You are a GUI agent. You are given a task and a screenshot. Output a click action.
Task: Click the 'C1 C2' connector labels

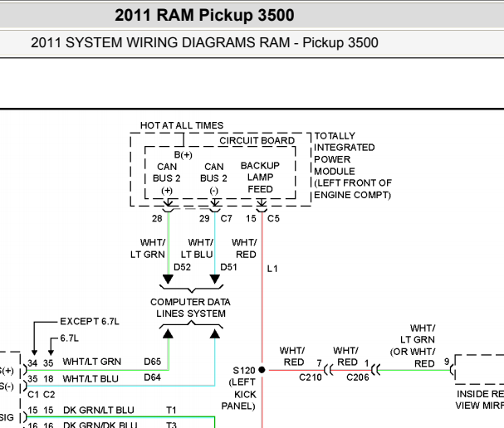(42, 395)
